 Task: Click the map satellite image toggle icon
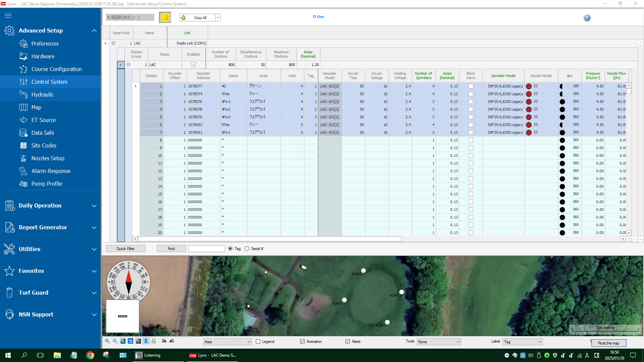pos(138,341)
